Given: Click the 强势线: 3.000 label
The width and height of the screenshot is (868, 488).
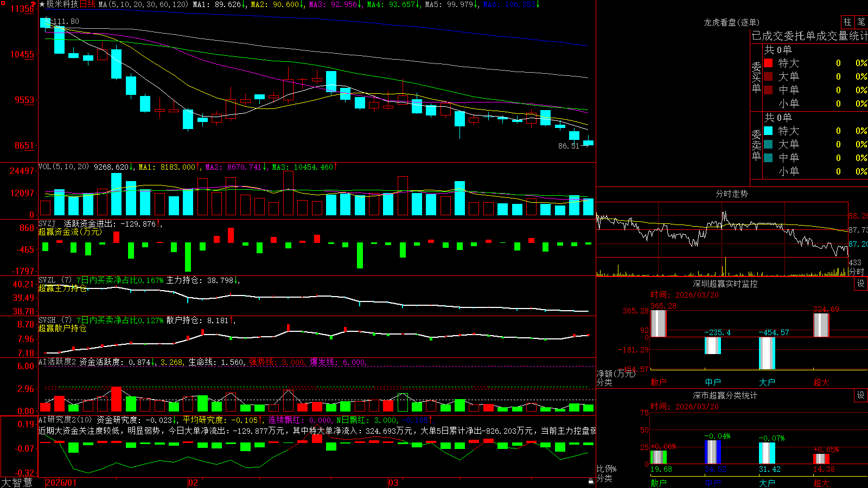Looking at the screenshot, I should point(277,362).
